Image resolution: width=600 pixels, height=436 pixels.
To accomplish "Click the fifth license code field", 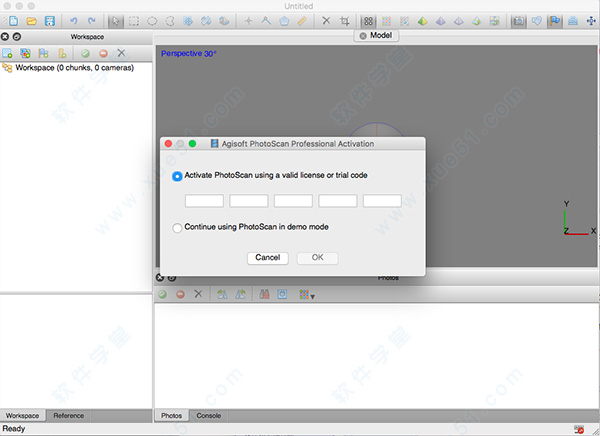I will tap(382, 201).
